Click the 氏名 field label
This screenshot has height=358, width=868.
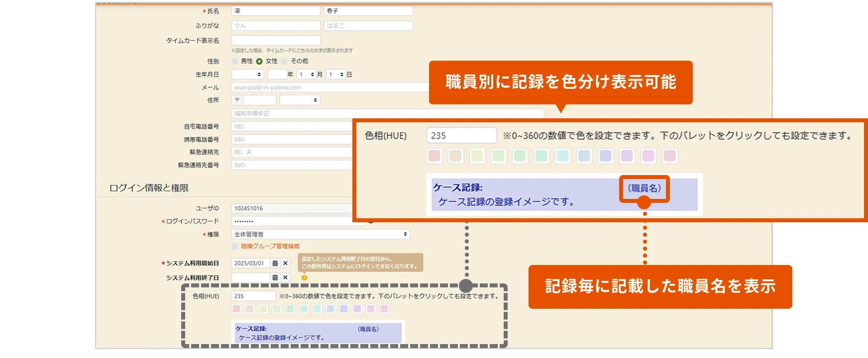click(x=213, y=11)
